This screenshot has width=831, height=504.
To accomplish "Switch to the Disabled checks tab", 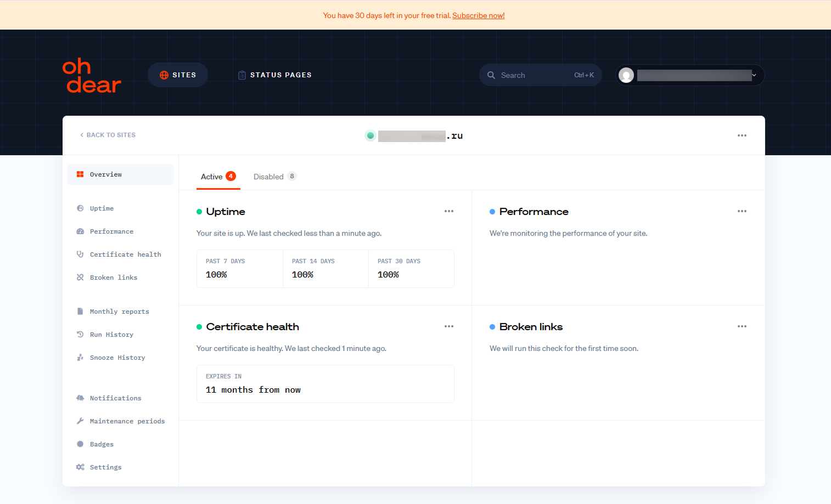I will [275, 177].
